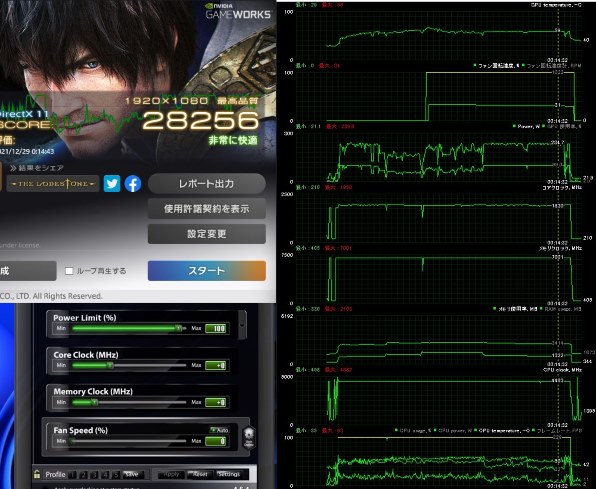Adjust the Power Limit slider
Image resolution: width=596 pixels, height=489 pixels.
click(x=128, y=329)
